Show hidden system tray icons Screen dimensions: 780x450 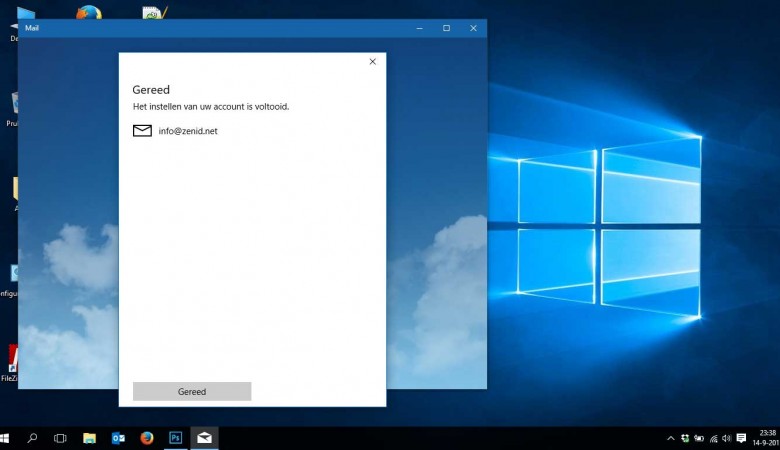click(671, 438)
